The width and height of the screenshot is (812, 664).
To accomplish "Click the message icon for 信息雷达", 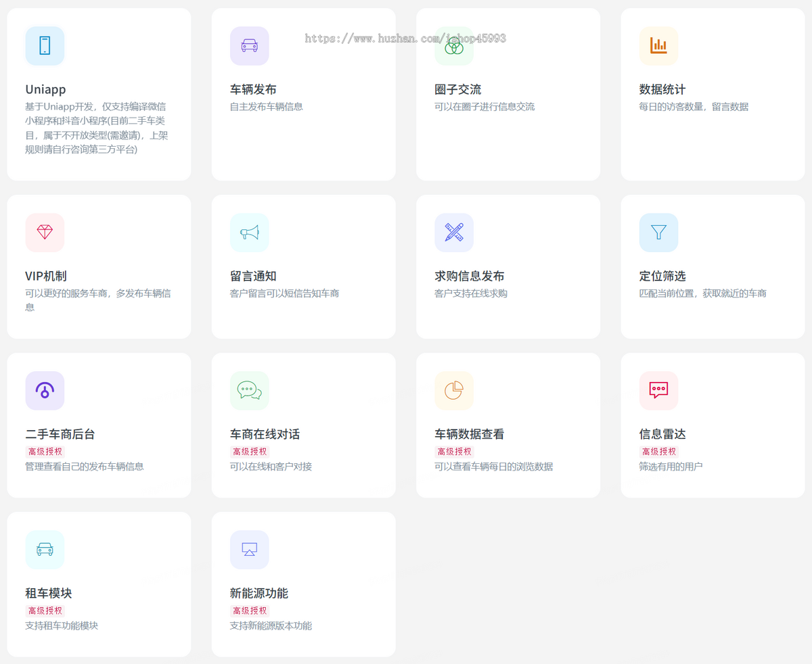I will [658, 391].
